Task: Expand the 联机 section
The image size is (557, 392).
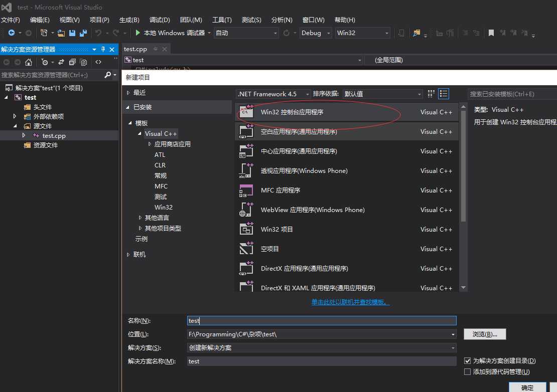Action: coord(128,254)
